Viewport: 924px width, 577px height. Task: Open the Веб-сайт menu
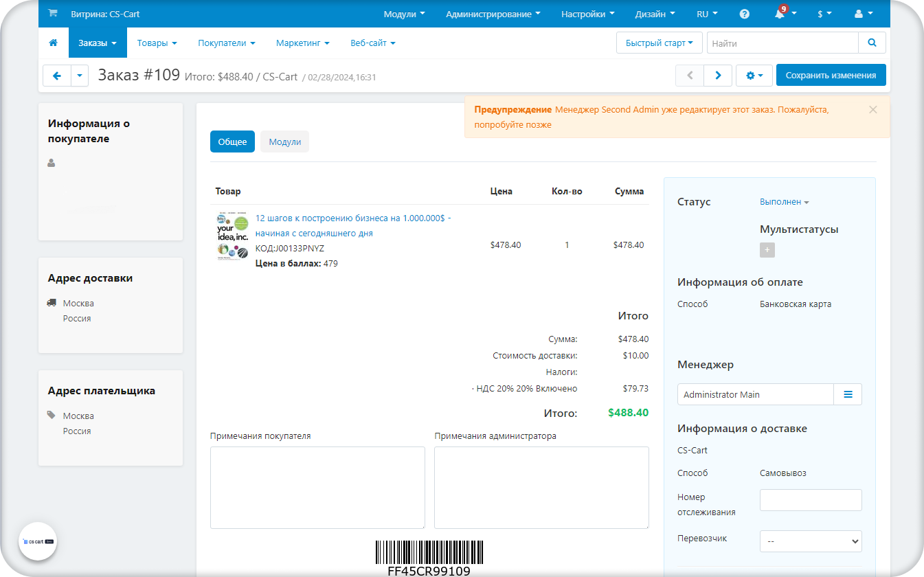click(373, 43)
